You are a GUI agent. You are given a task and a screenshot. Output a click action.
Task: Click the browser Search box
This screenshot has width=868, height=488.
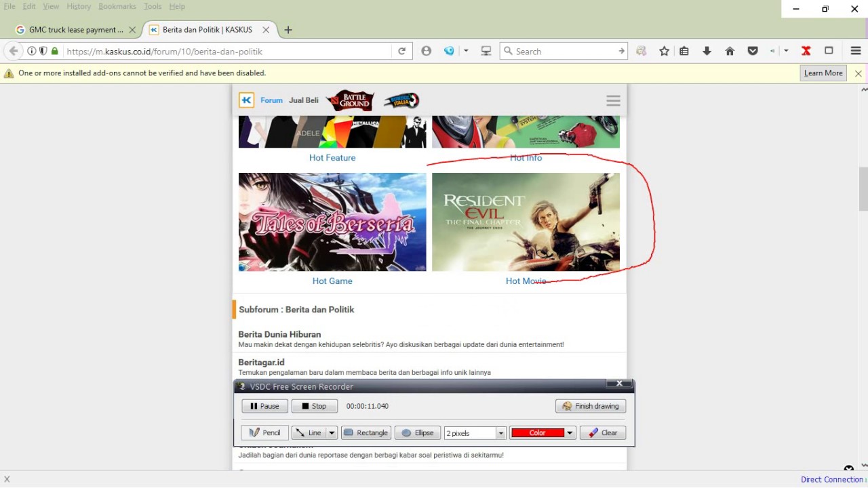pos(564,51)
